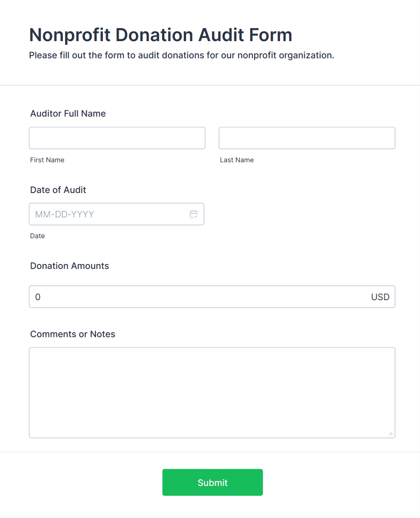Click the Comments or Notes heading
The height and width of the screenshot is (518, 420).
(73, 334)
